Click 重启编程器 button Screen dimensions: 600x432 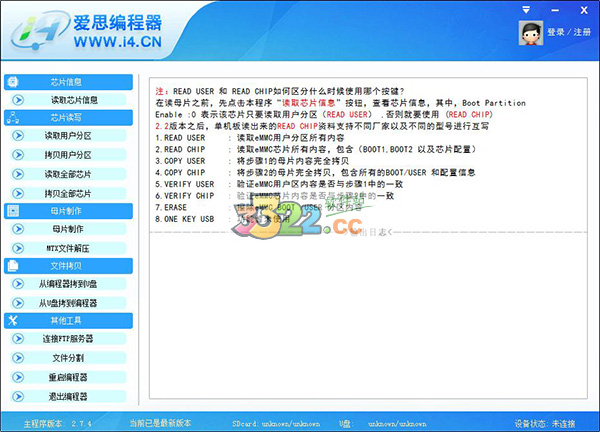(68, 377)
